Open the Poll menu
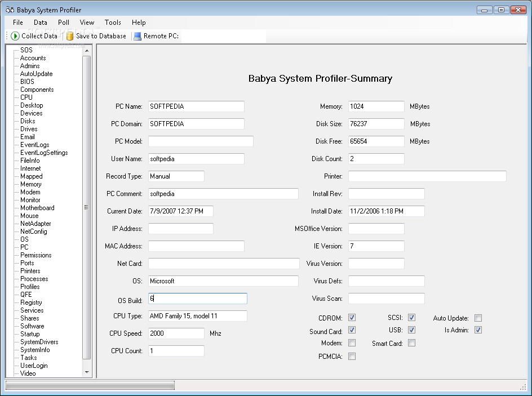532x396 pixels. 64,23
